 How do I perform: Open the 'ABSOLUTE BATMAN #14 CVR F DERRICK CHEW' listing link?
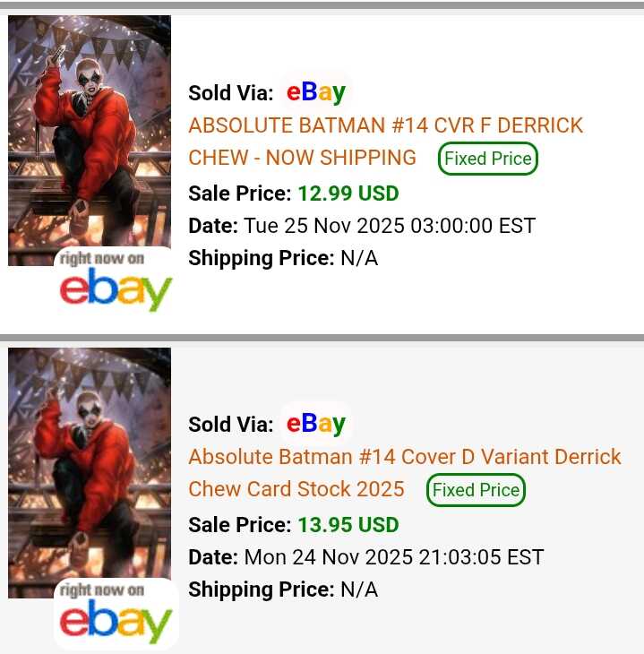pyautogui.click(x=385, y=125)
